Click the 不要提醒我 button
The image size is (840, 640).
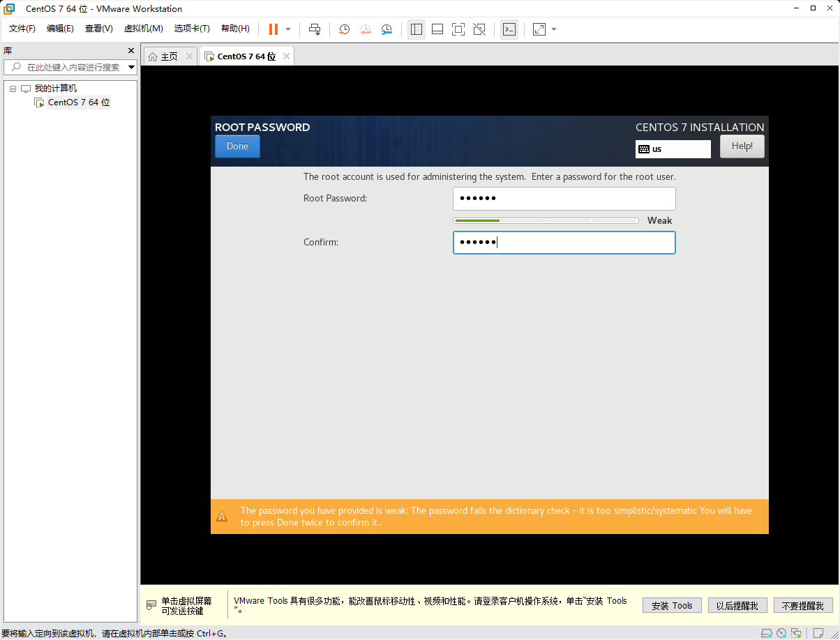click(803, 605)
